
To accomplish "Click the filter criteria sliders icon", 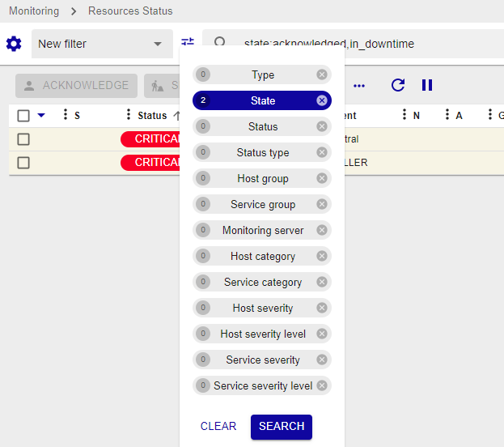I will (188, 42).
